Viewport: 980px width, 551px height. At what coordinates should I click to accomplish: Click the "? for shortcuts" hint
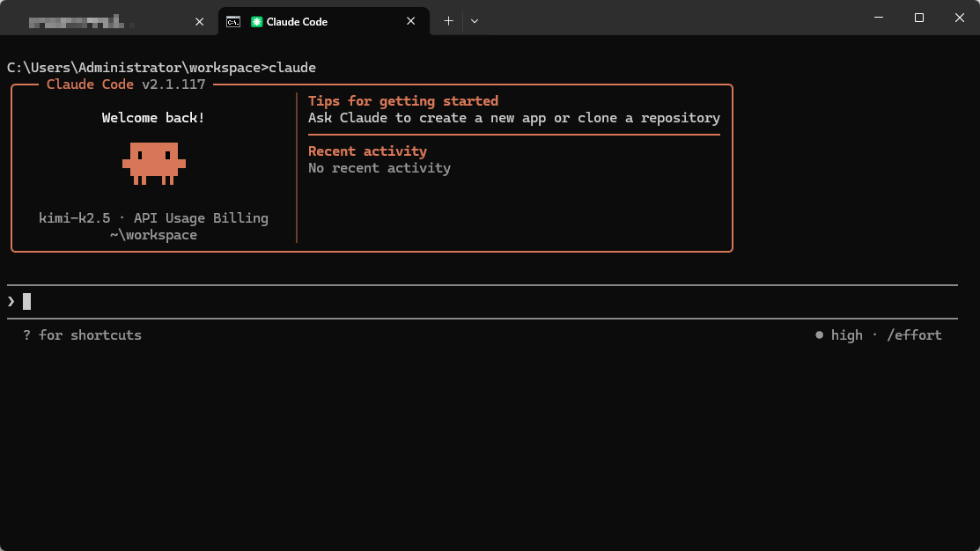coord(82,335)
